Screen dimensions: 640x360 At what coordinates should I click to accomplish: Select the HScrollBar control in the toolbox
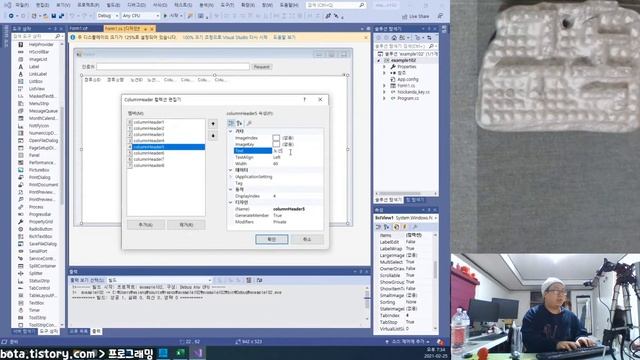[x=39, y=52]
